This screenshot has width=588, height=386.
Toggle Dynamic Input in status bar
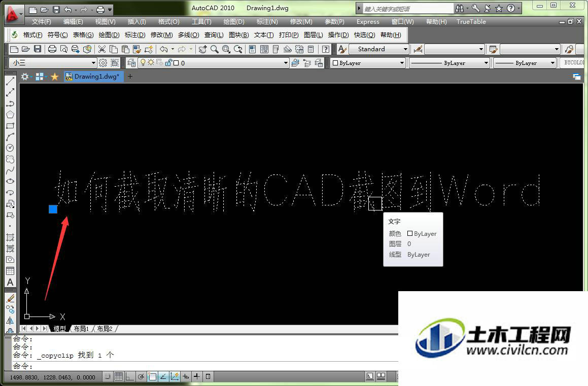(186, 377)
